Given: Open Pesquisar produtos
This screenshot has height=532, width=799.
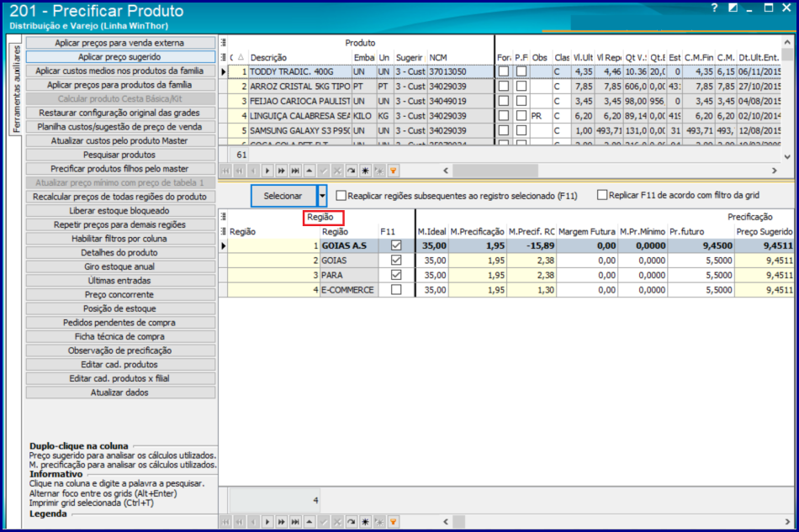Looking at the screenshot, I should coord(120,155).
